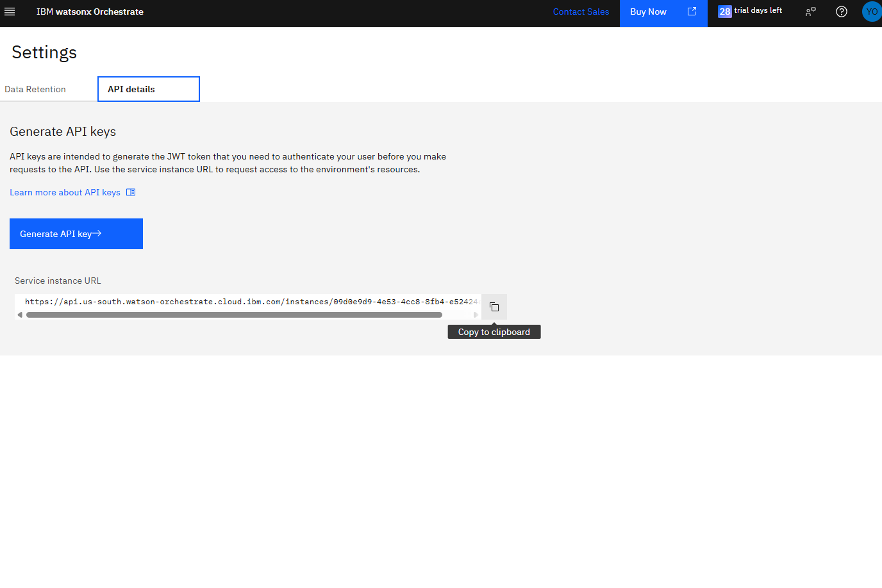Viewport: 882px width, 588px height.
Task: Click the service instance URL text field
Action: [x=248, y=302]
